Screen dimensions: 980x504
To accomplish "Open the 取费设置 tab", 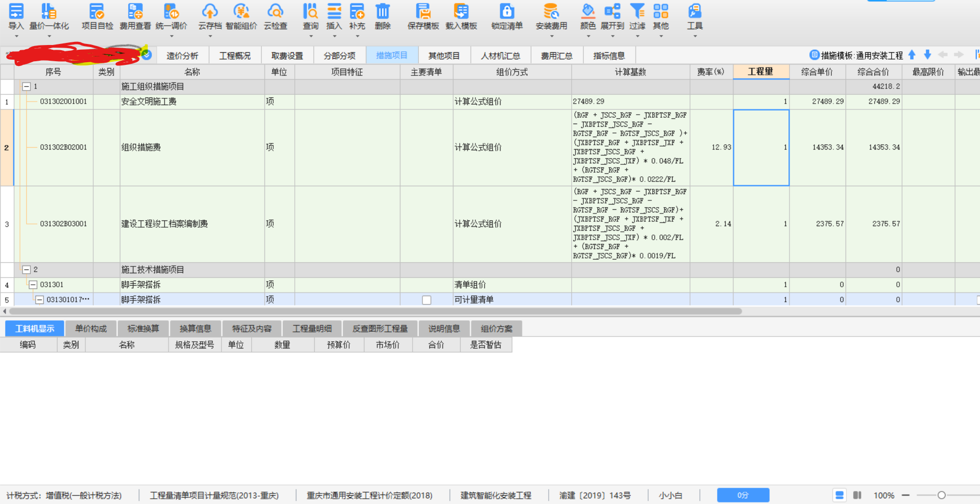I will point(287,55).
